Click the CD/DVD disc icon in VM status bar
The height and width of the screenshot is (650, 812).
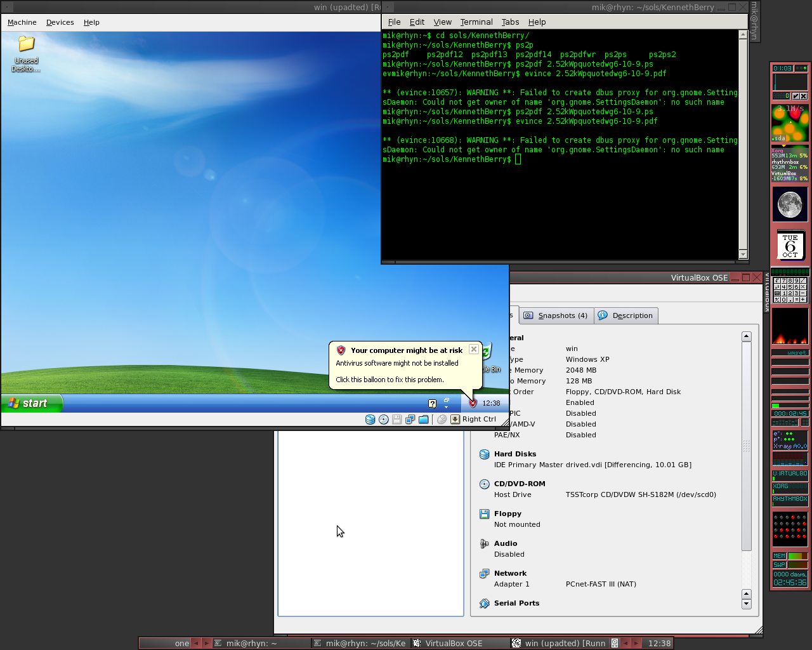coord(384,420)
